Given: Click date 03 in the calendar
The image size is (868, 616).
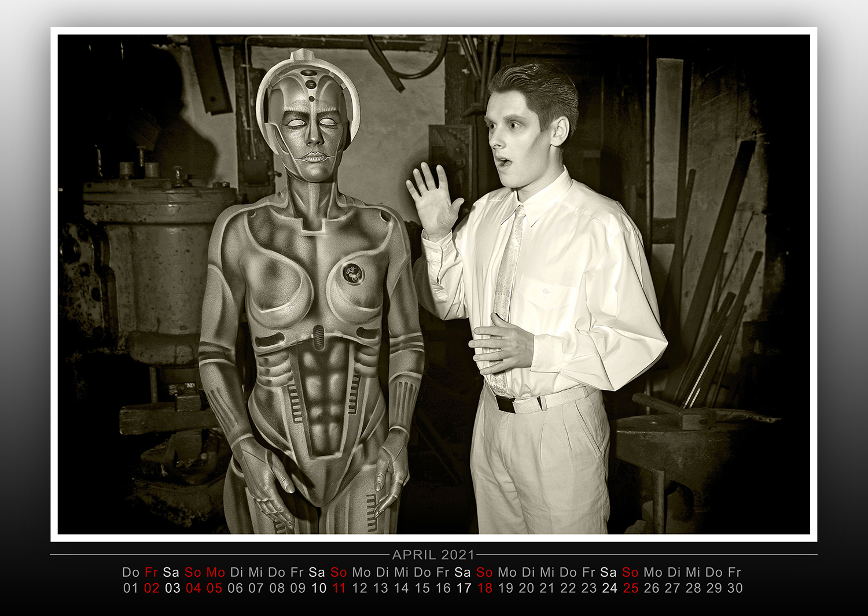Looking at the screenshot, I should tap(172, 588).
